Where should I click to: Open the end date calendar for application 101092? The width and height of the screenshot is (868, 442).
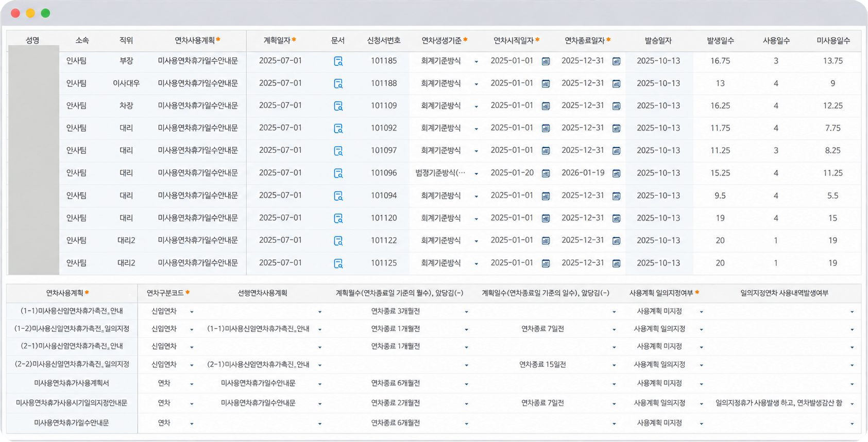(x=616, y=129)
